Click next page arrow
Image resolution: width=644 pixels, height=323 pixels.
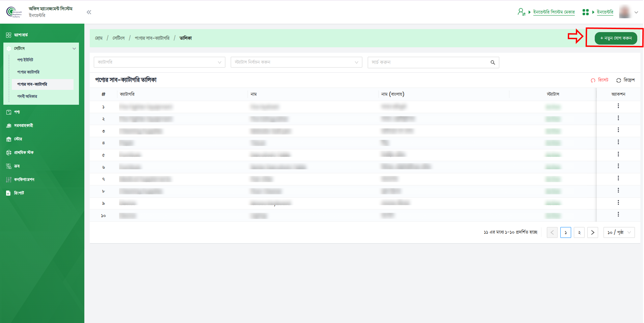592,232
